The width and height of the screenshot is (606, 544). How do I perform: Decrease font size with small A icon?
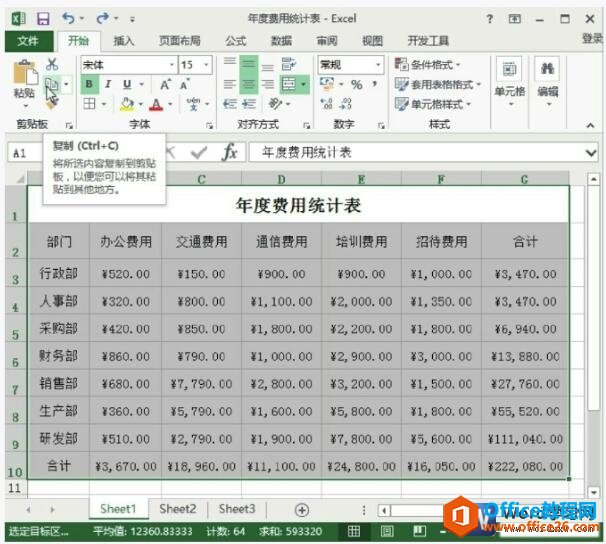point(184,84)
